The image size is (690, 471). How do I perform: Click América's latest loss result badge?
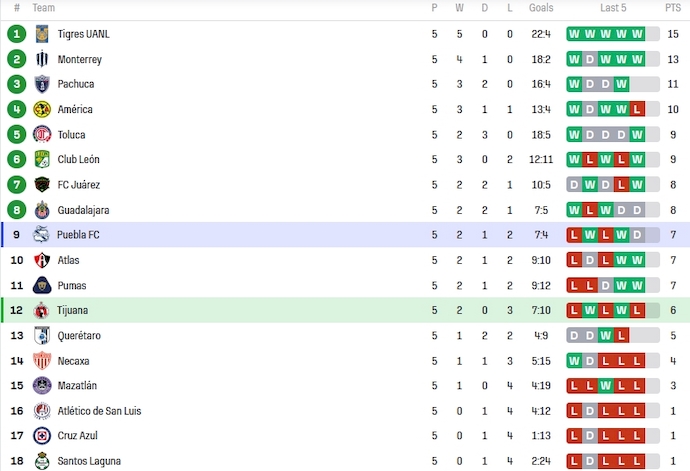tap(637, 109)
